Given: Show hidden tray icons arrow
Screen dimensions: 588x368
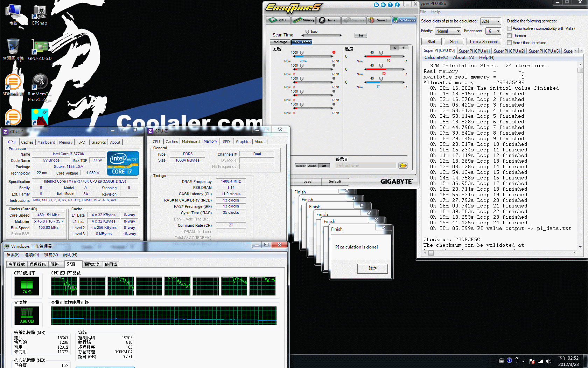Looking at the screenshot, I should [524, 361].
